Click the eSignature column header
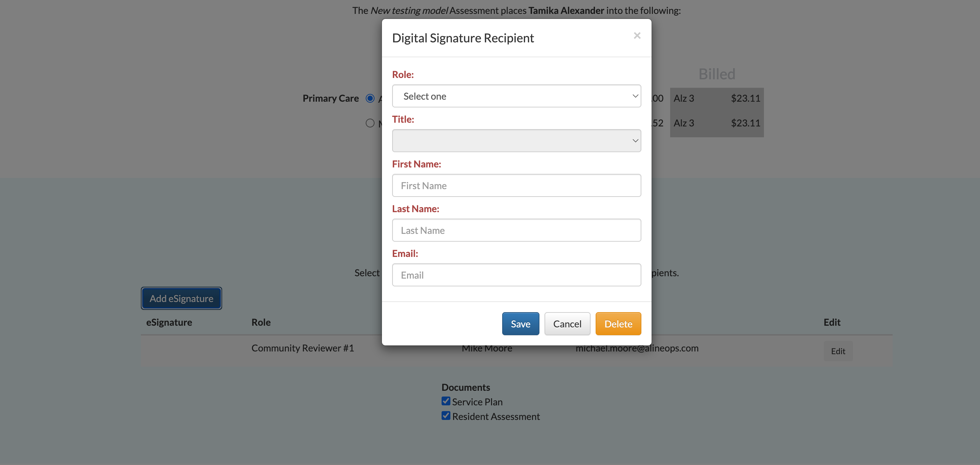Viewport: 980px width, 465px height. (169, 322)
